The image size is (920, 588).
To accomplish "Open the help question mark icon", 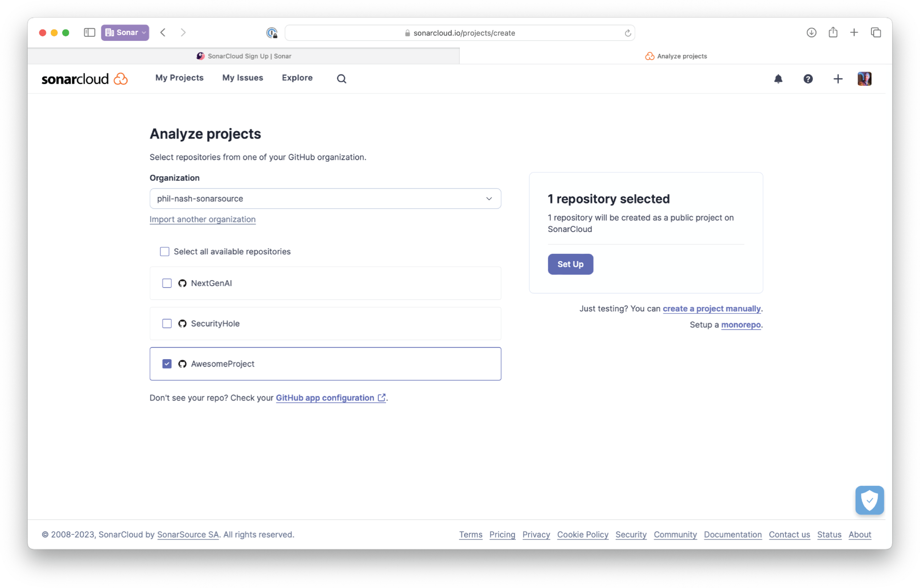I will pyautogui.click(x=808, y=79).
